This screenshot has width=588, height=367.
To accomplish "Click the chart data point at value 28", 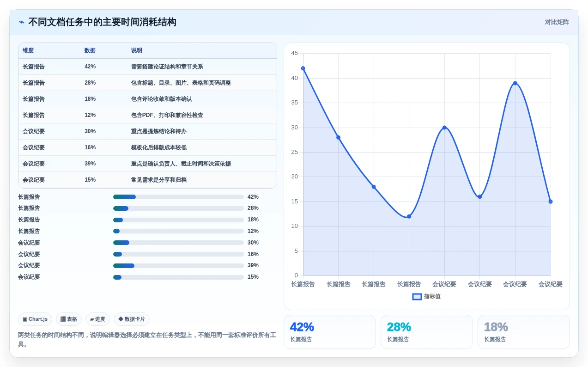I will pyautogui.click(x=338, y=137).
